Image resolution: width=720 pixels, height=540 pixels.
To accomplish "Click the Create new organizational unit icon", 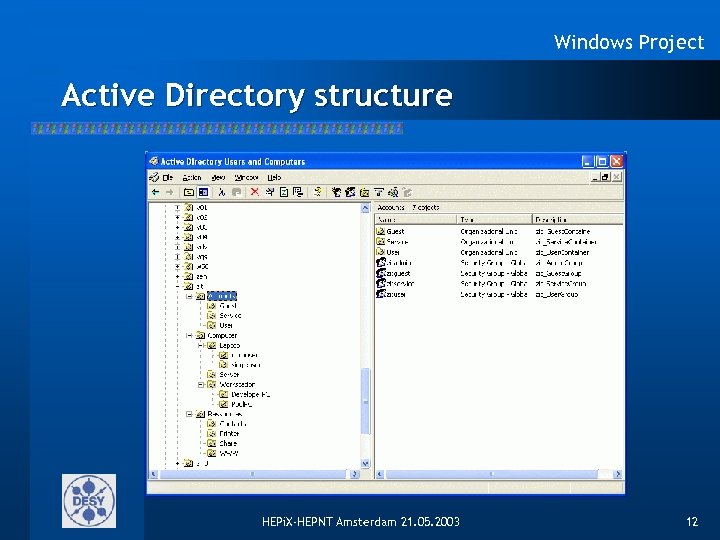I will pyautogui.click(x=365, y=192).
